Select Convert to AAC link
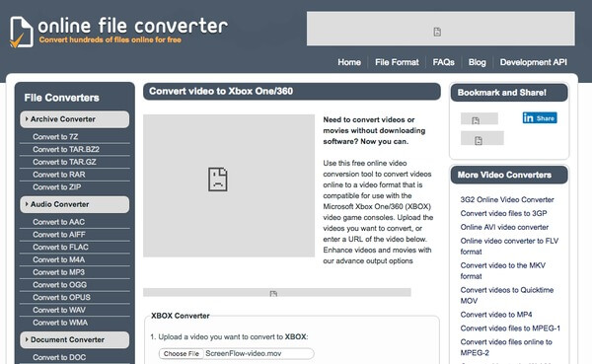This screenshot has height=364, width=592. tap(58, 222)
